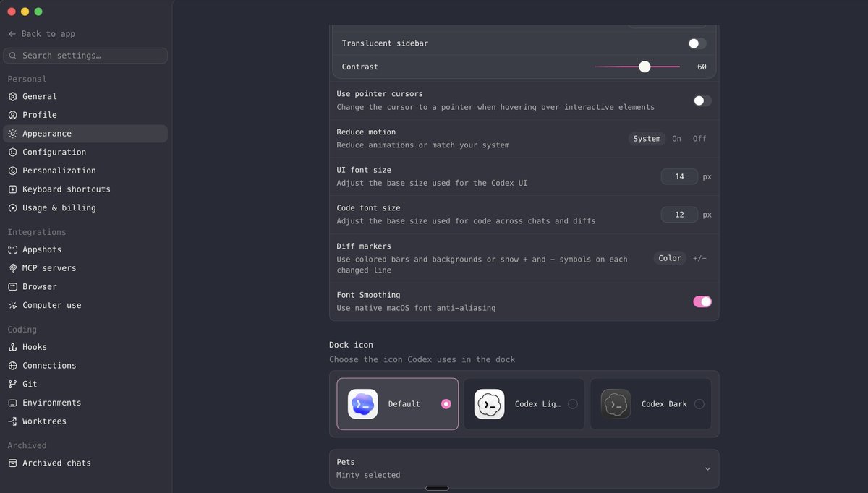This screenshot has height=493, width=868.
Task: Open Archived chats page
Action: coord(85,463)
